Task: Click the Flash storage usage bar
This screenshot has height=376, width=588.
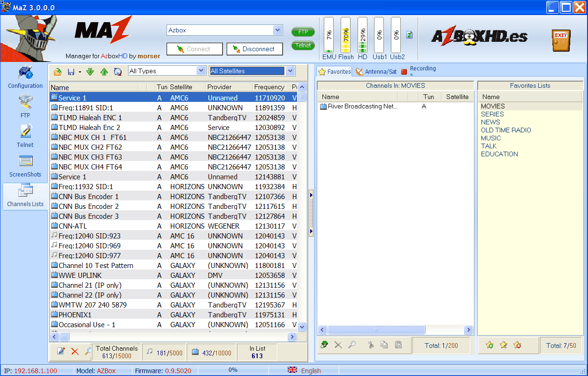Action: point(346,35)
